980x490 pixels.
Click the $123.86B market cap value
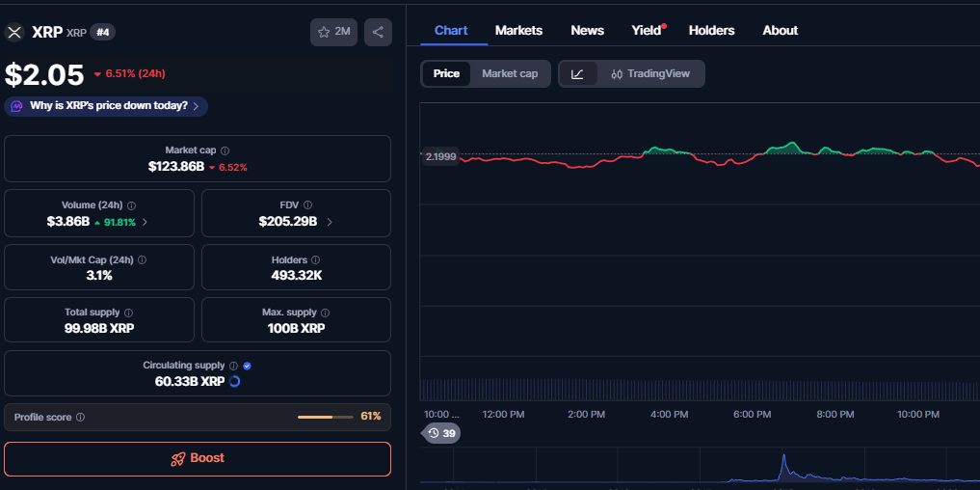click(176, 167)
